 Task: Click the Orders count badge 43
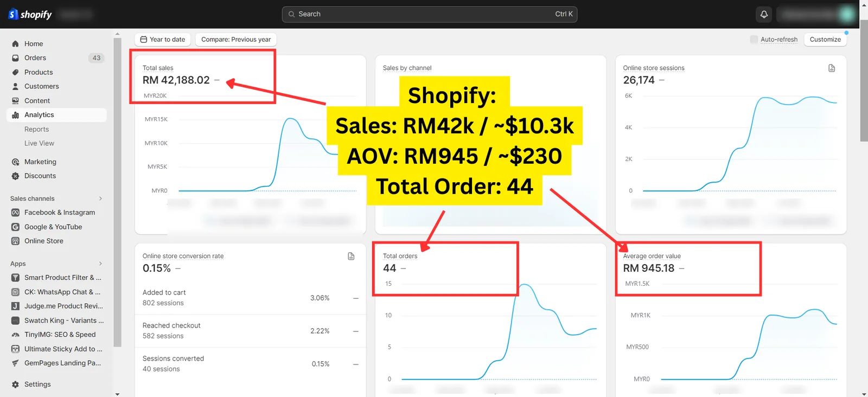coord(96,58)
